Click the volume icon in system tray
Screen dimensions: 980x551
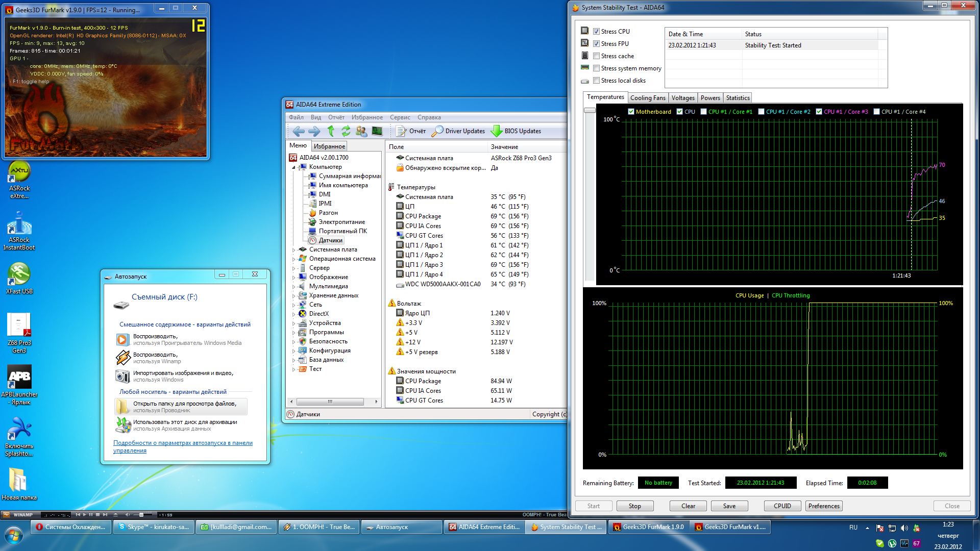(x=904, y=528)
